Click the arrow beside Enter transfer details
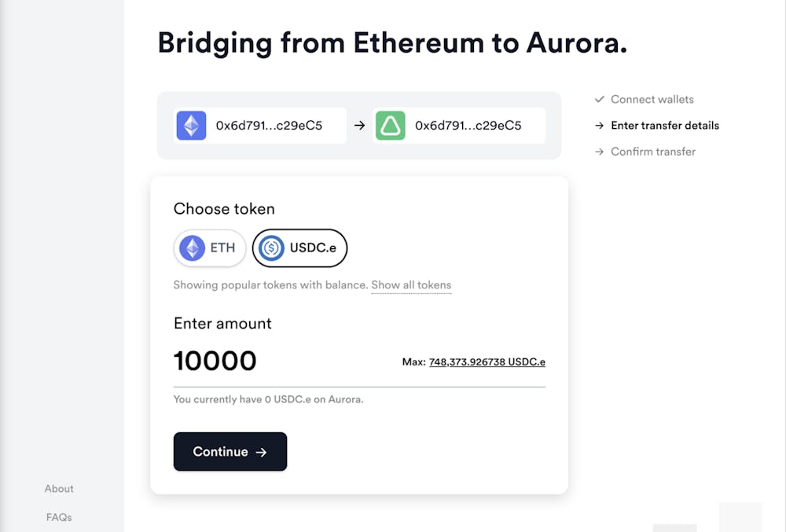Screen dimensions: 786x532 600,126
